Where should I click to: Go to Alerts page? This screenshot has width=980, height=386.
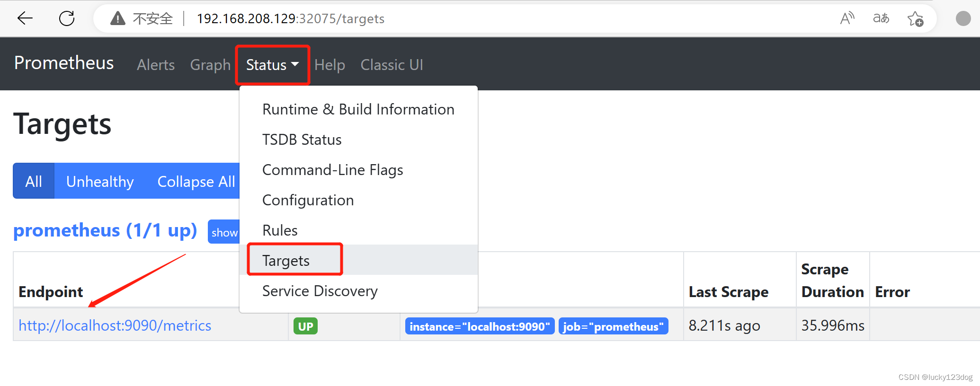[x=156, y=65]
